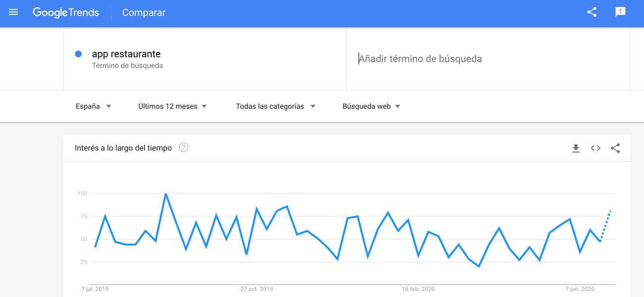Share the interest-over-time chart

(x=615, y=148)
